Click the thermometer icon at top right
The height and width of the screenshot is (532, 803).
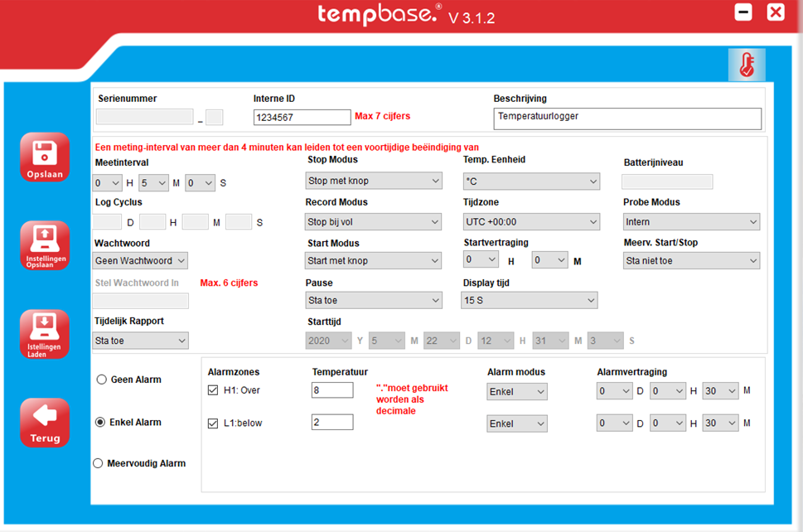pyautogui.click(x=747, y=65)
